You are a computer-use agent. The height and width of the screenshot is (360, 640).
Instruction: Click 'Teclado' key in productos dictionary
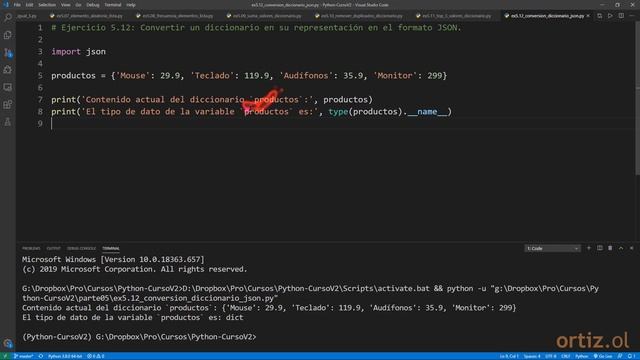point(212,76)
